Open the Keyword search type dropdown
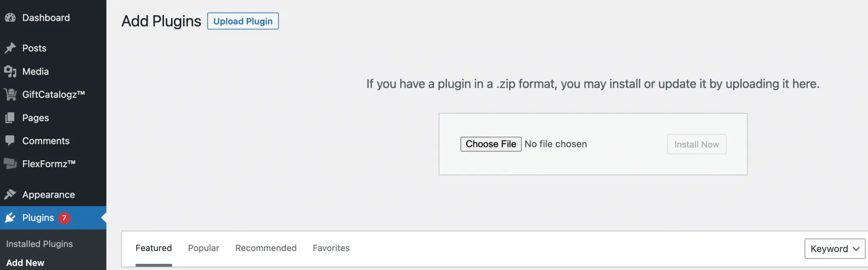 coord(835,249)
